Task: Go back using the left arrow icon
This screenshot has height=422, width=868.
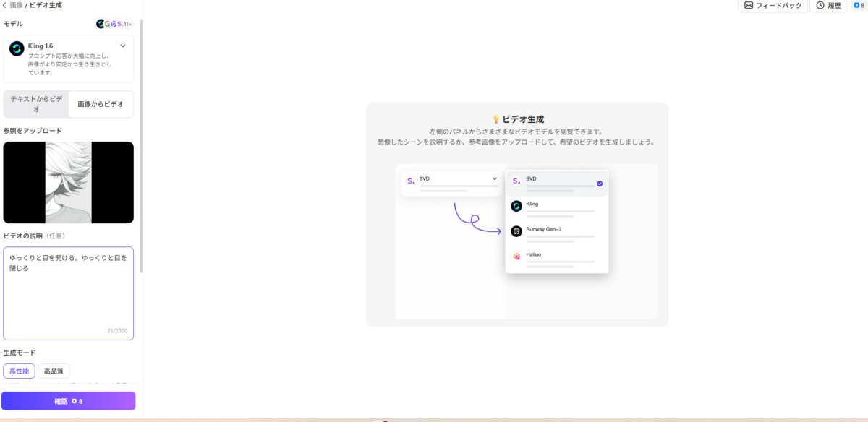Action: click(x=5, y=5)
